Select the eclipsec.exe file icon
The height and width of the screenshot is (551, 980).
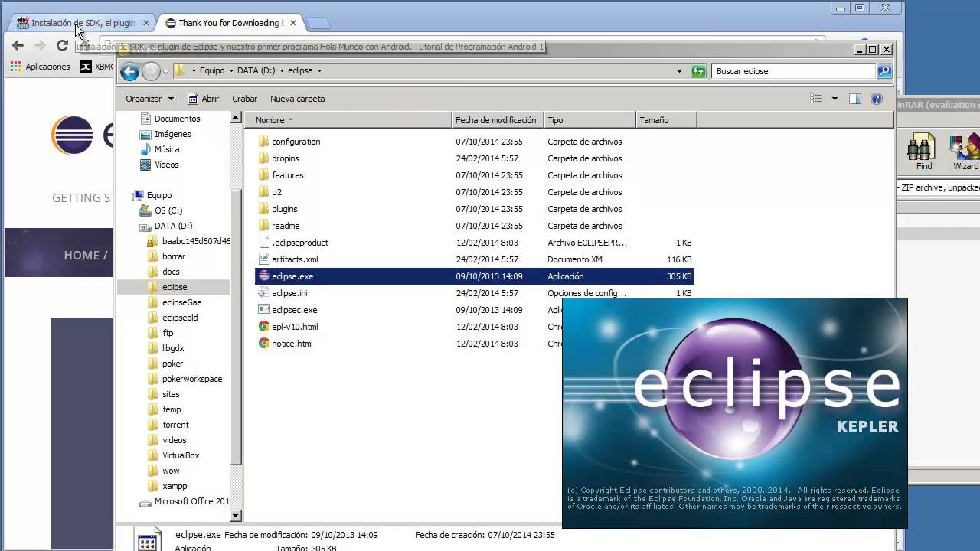pos(264,310)
